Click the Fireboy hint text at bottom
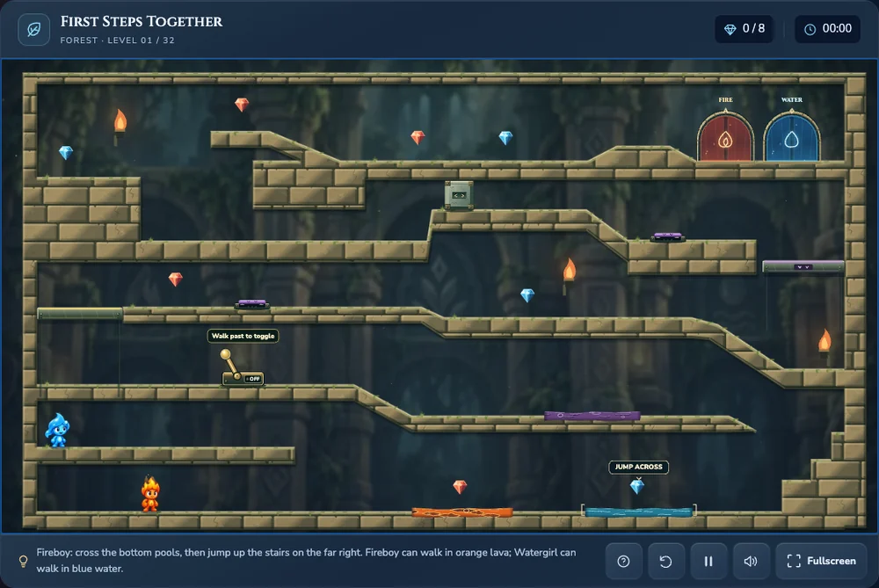Image resolution: width=879 pixels, height=588 pixels. pos(306,561)
